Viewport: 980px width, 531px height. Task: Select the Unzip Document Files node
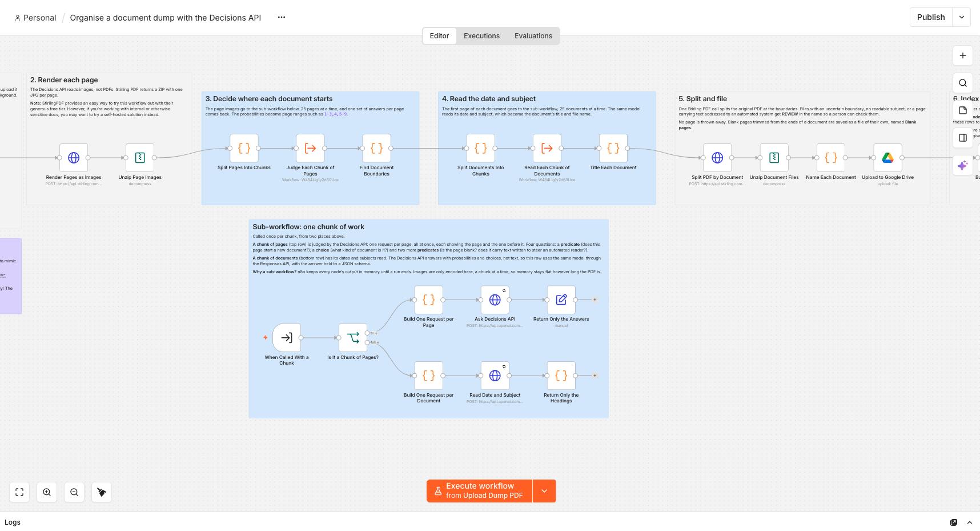(x=774, y=158)
